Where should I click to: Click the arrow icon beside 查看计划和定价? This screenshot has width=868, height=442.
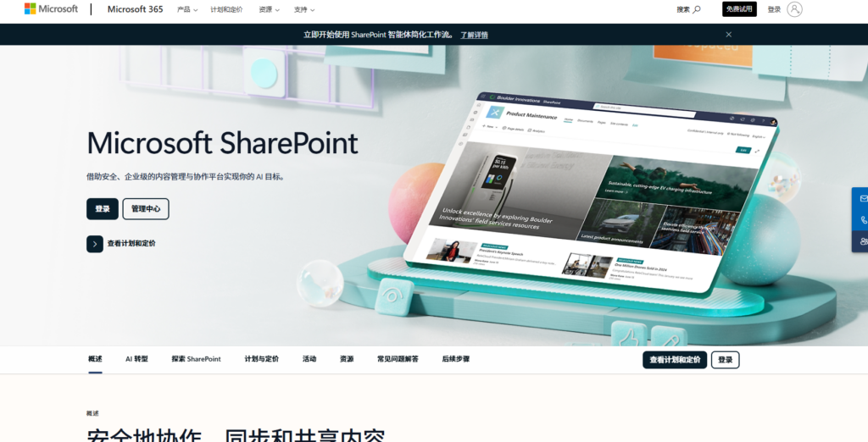click(x=95, y=244)
